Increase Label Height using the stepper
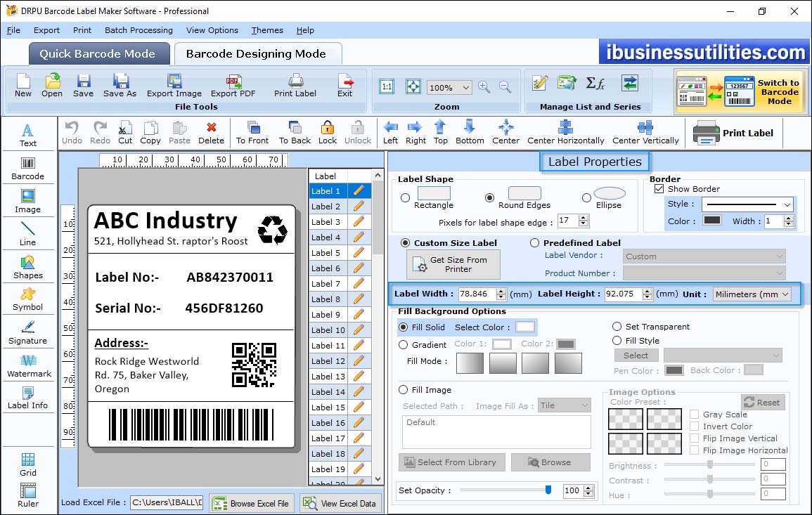 click(x=647, y=291)
